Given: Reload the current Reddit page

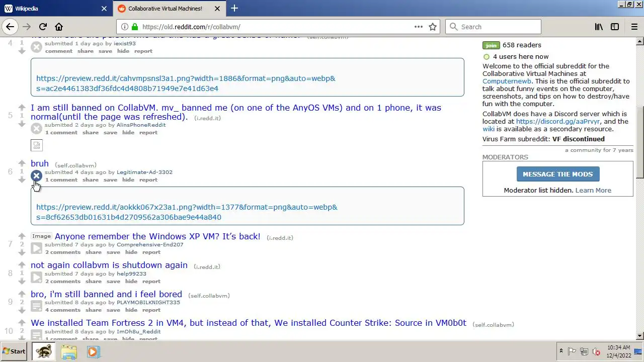Looking at the screenshot, I should click(43, 27).
